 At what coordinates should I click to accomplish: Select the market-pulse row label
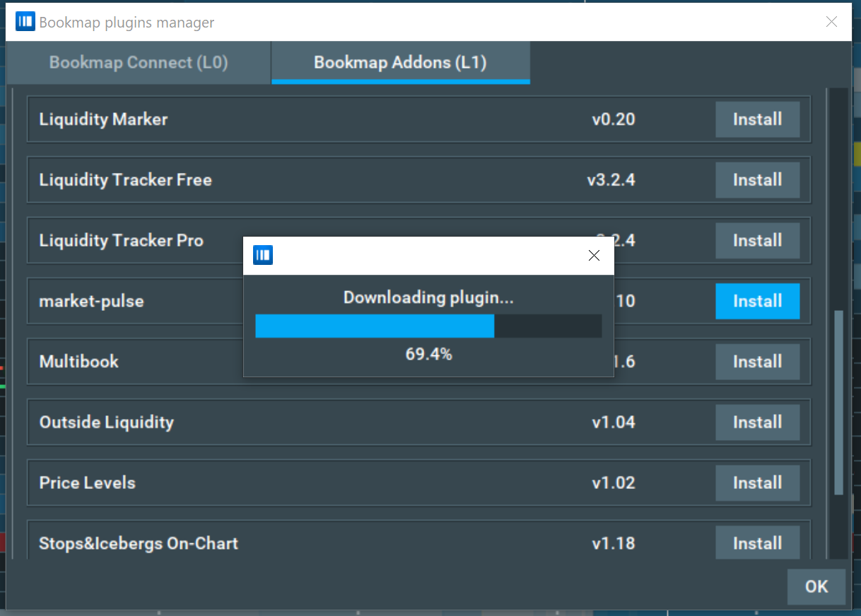tap(91, 302)
